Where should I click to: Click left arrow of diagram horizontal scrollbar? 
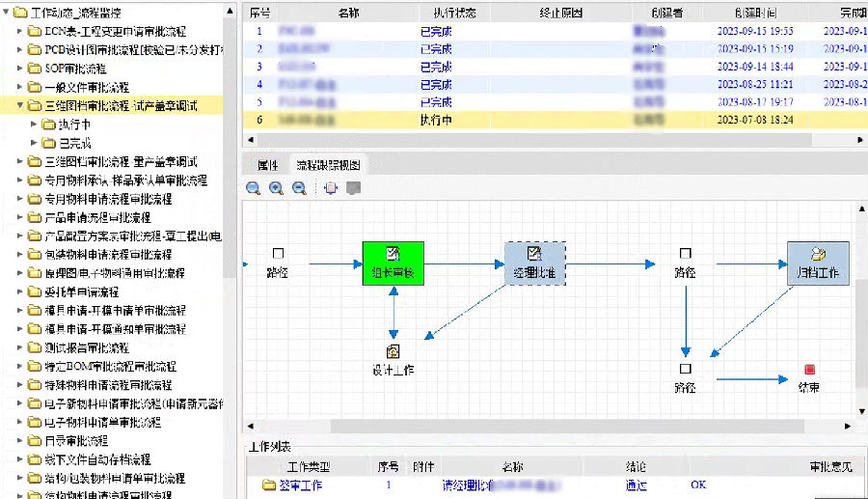tap(250, 426)
